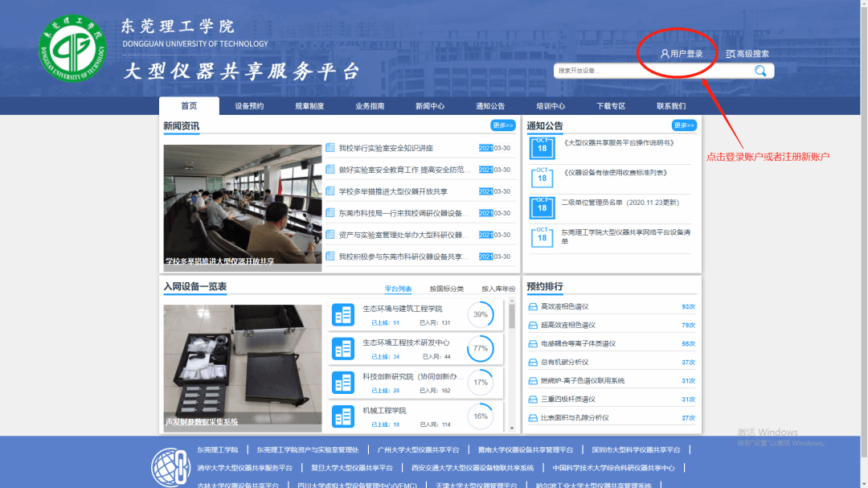868x488 pixels.
Task: Click the meeting room news photo
Action: 243,208
